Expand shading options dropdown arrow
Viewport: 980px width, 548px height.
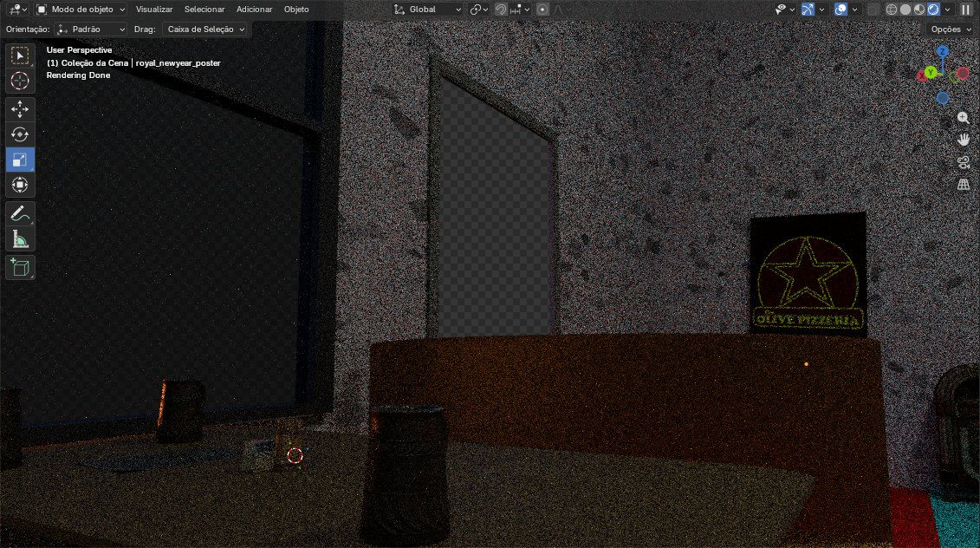947,10
